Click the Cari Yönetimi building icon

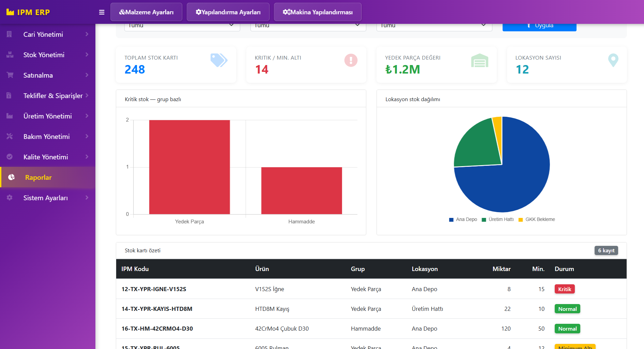(9, 34)
